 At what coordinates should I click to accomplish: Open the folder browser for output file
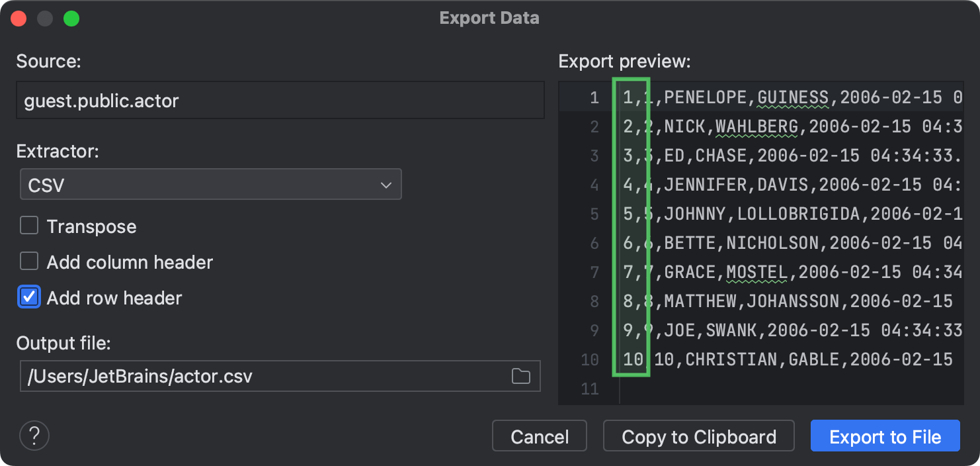(520, 375)
